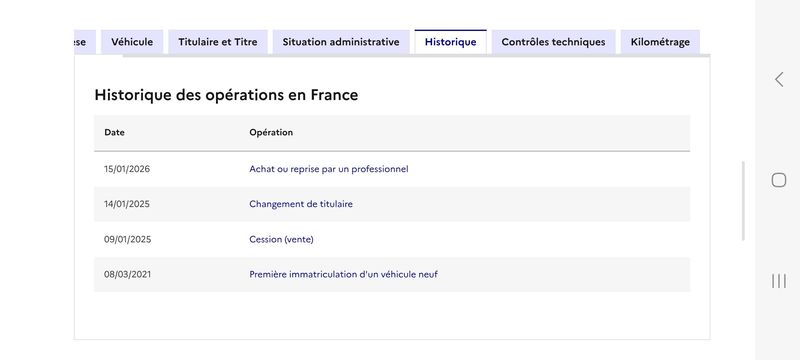Screen dimensions: 800x360
Task: Click the Cession (vente) operation
Action: 281,239
